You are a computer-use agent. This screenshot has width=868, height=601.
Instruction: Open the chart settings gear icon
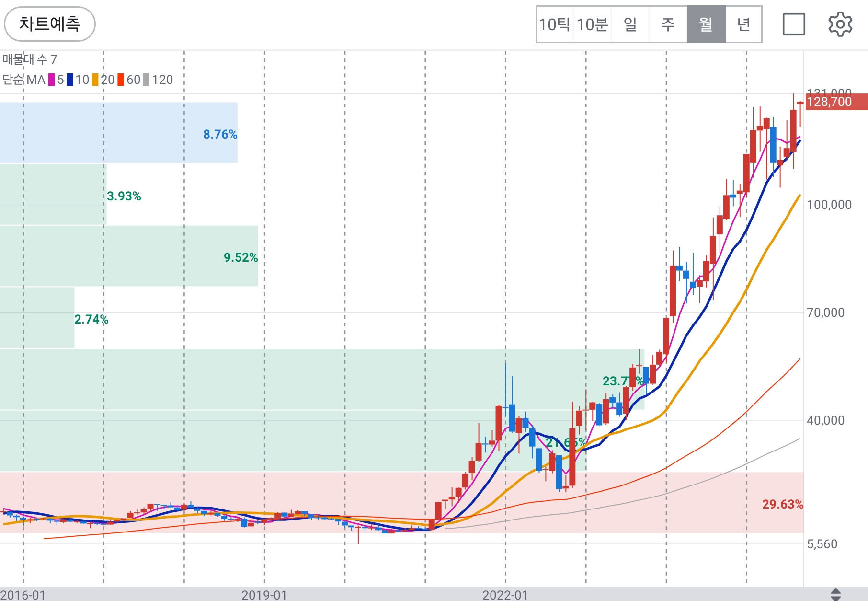click(840, 24)
